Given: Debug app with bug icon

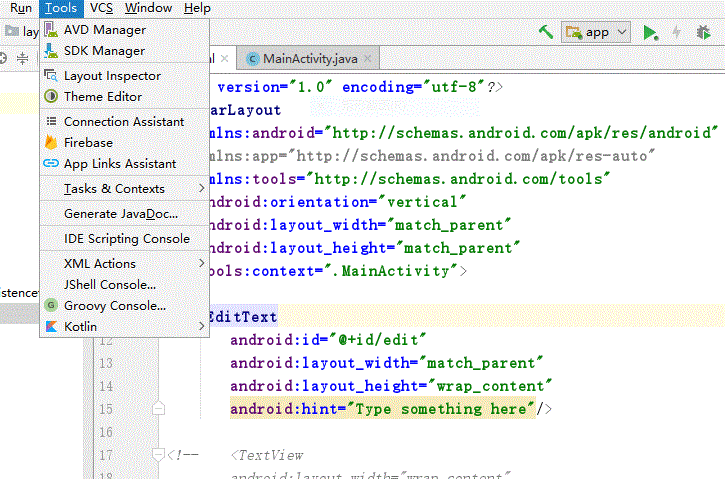Looking at the screenshot, I should coord(703,32).
